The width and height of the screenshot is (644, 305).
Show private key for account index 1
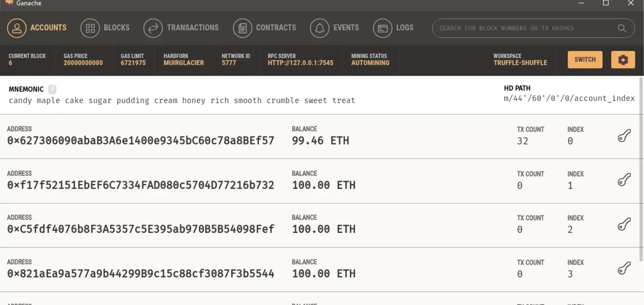(x=624, y=179)
